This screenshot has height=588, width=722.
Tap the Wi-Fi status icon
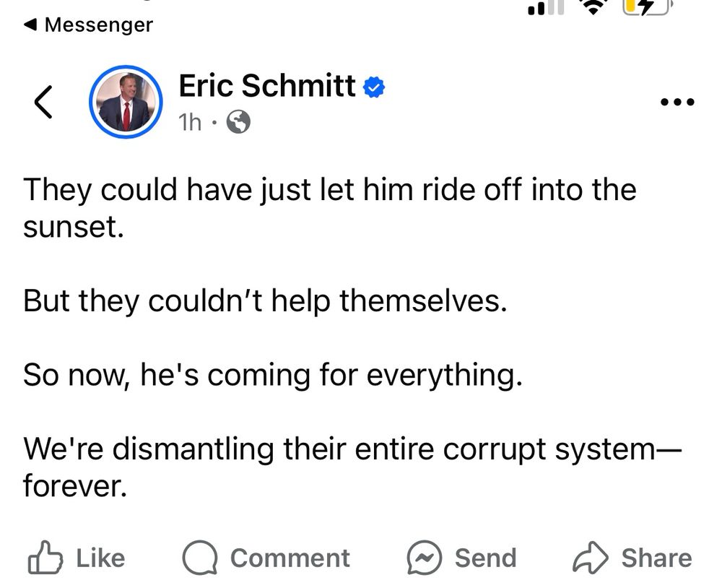[593, 7]
